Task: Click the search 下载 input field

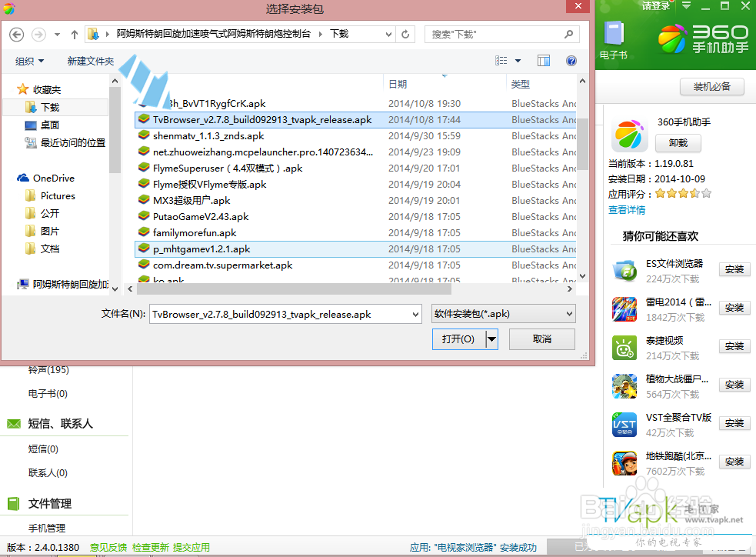Action: pos(495,35)
